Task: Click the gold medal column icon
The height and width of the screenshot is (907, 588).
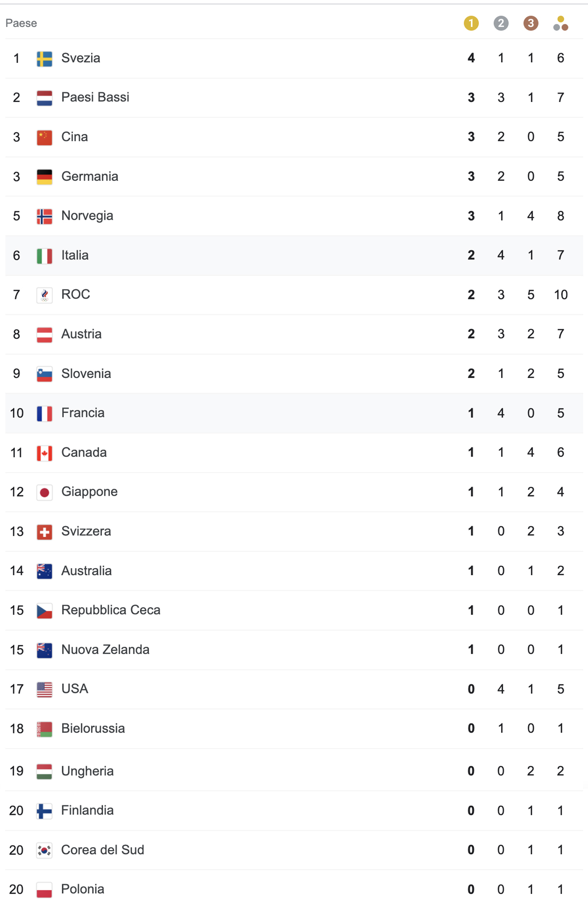Action: coord(471,23)
